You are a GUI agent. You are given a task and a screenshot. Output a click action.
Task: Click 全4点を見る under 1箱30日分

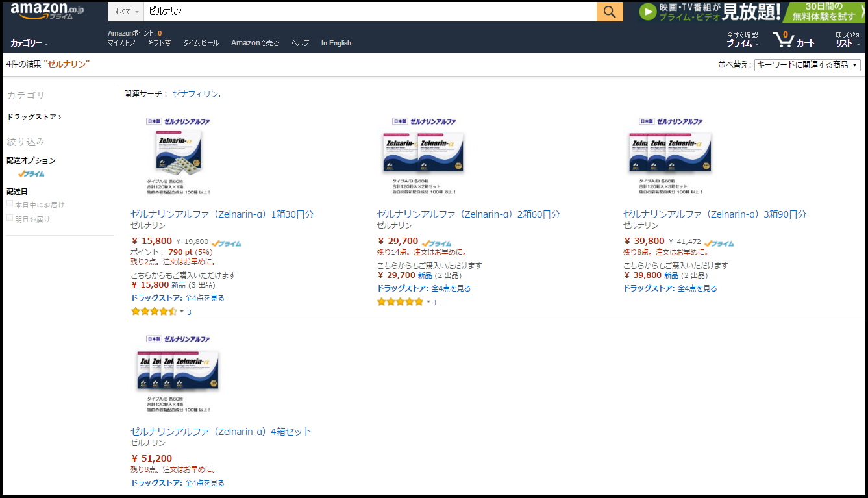205,298
